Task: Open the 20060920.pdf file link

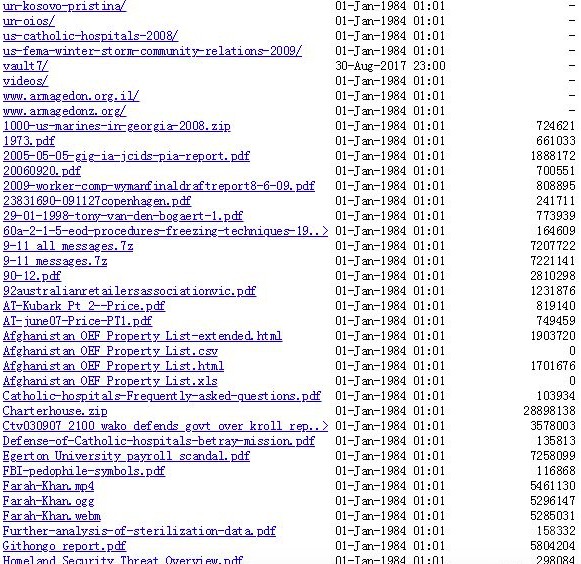Action: pyautogui.click(x=42, y=171)
